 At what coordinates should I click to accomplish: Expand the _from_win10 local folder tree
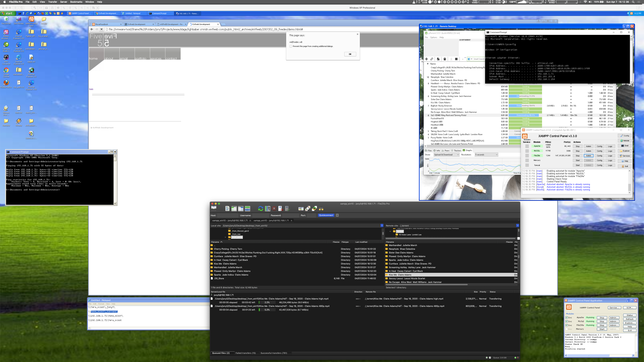pos(225,237)
